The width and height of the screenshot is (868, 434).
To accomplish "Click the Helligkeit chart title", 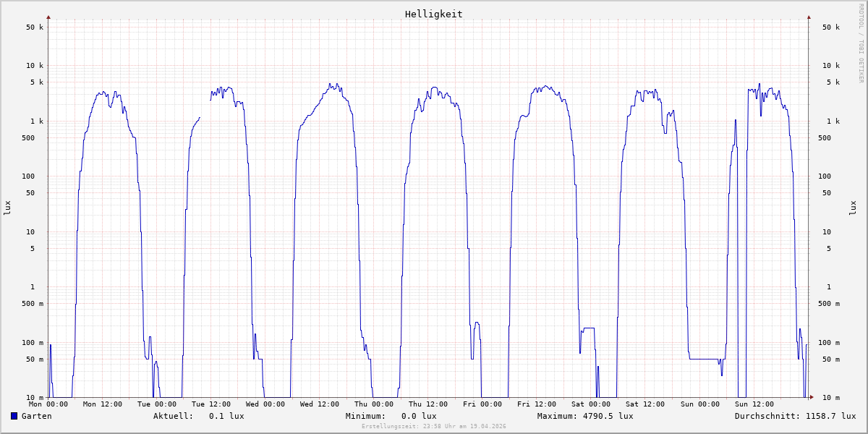I will click(433, 14).
